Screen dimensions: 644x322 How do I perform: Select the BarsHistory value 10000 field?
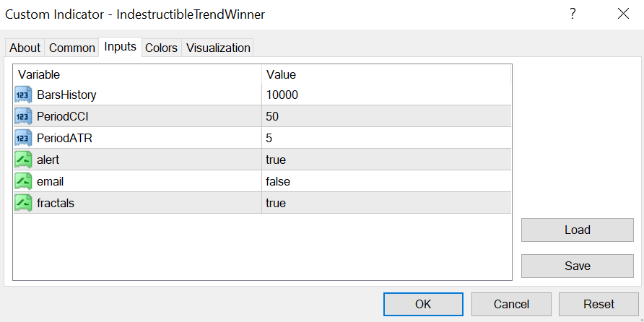tap(386, 95)
